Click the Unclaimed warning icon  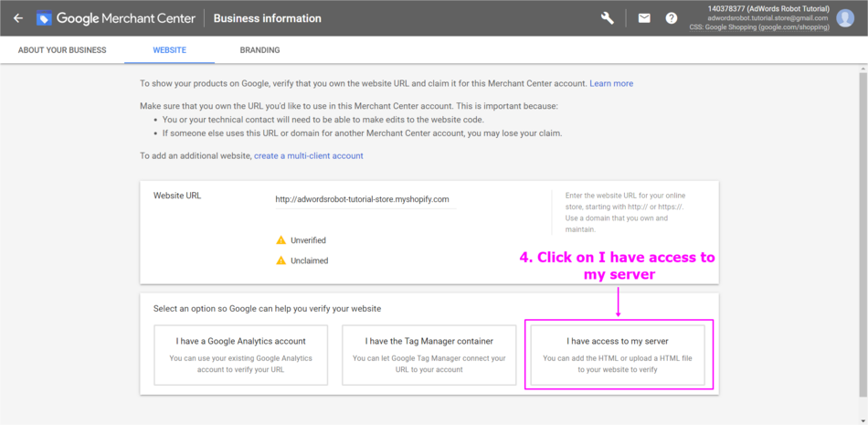click(281, 260)
